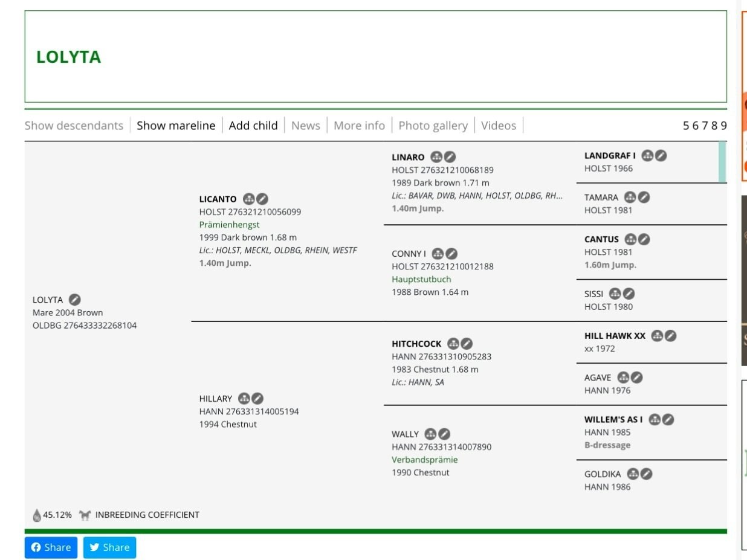Viewport: 747px width, 560px height.
Task: Click the edit pencil icon beside WALLY
Action: click(444, 434)
